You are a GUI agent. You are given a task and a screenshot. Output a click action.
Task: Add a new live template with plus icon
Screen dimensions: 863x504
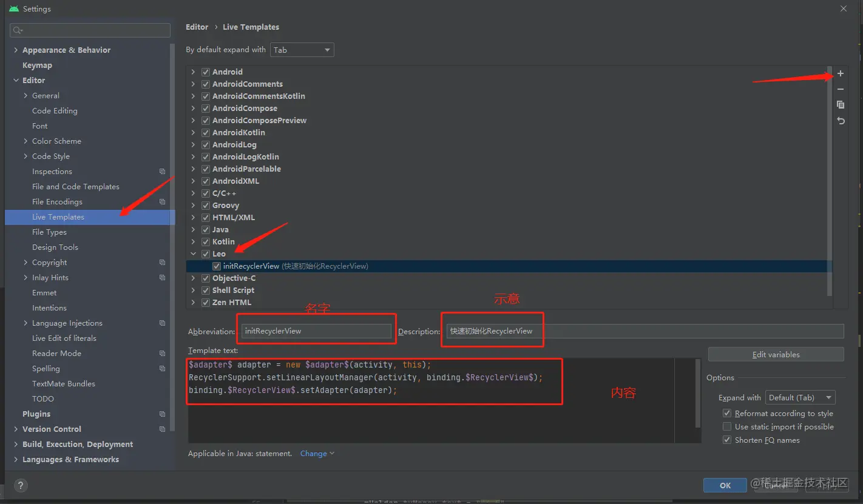(841, 73)
